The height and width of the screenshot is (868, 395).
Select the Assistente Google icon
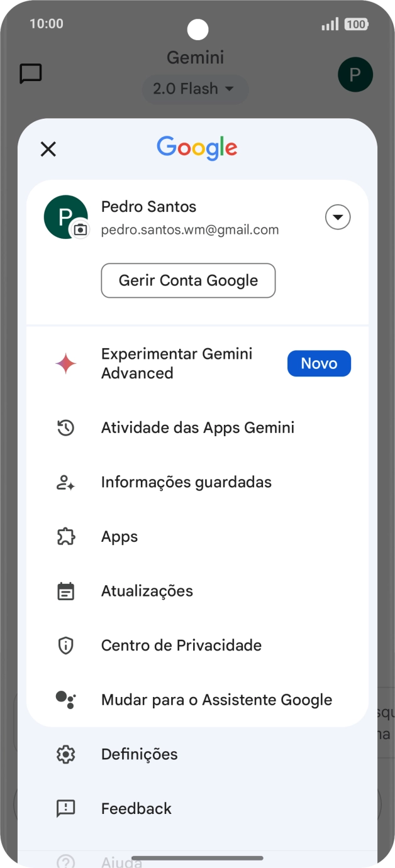[x=65, y=700]
